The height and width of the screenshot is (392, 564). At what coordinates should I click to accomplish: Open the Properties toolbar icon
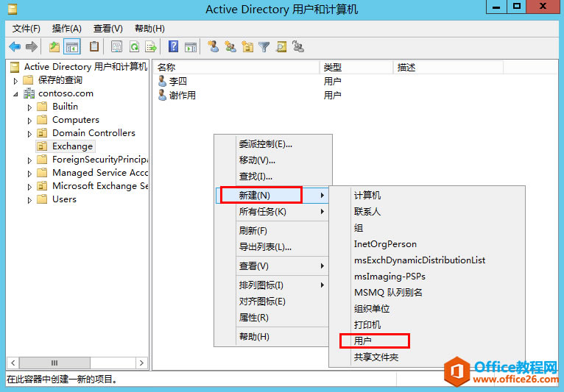pyautogui.click(x=116, y=47)
